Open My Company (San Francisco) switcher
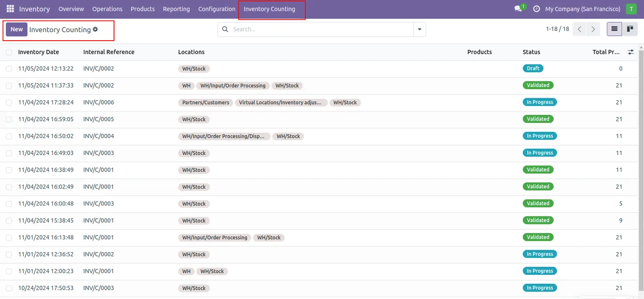 click(583, 9)
